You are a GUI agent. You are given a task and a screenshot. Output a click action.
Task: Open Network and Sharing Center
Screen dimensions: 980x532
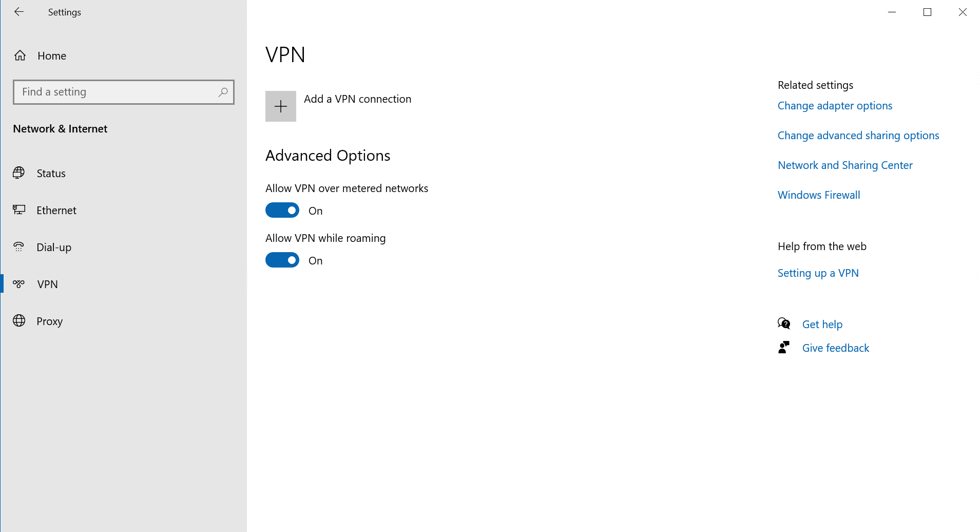[845, 165]
